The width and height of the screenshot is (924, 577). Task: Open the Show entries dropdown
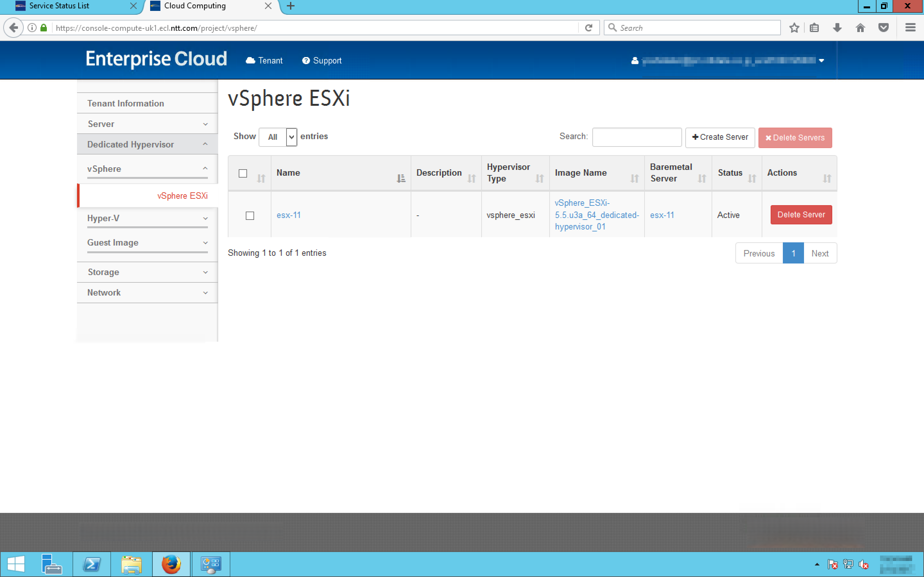click(278, 137)
